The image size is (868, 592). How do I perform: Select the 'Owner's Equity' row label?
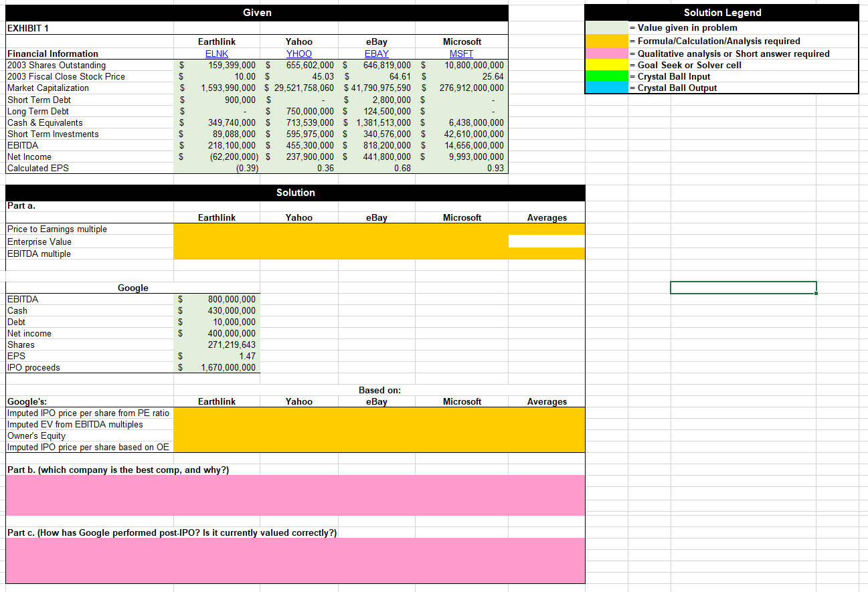36,435
